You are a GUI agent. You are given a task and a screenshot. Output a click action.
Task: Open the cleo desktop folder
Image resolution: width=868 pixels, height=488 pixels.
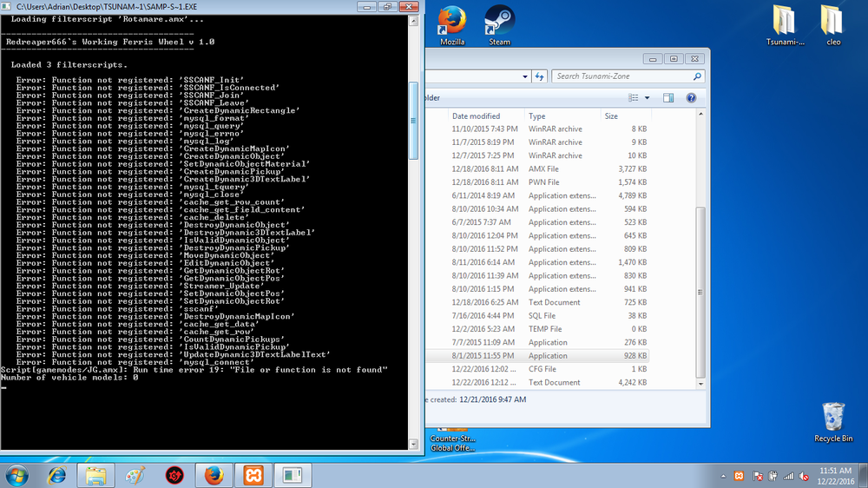[832, 25]
